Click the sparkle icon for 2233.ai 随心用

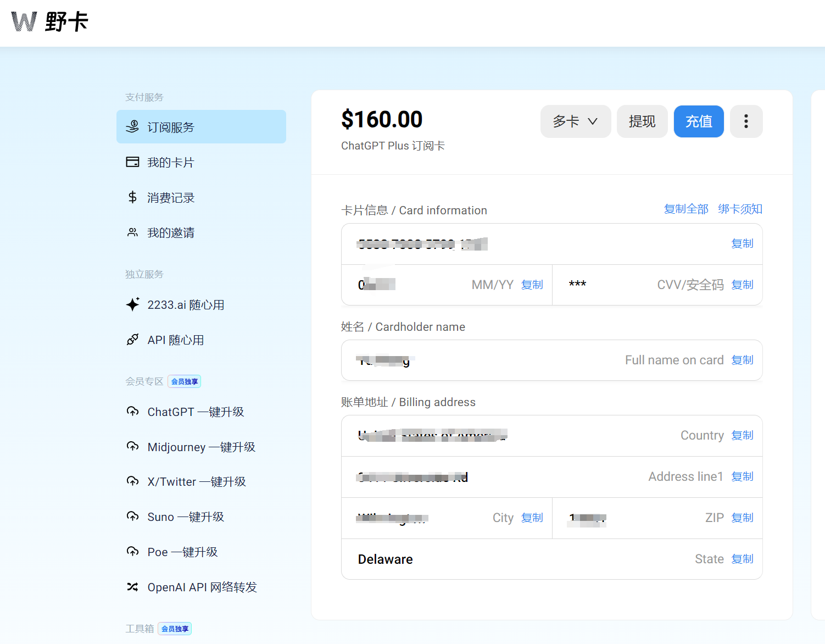[132, 304]
